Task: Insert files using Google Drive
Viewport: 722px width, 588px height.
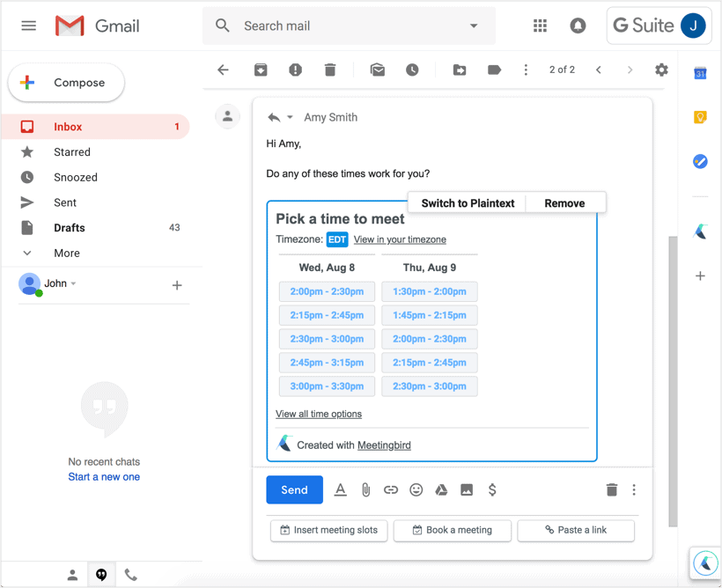Action: click(x=441, y=490)
